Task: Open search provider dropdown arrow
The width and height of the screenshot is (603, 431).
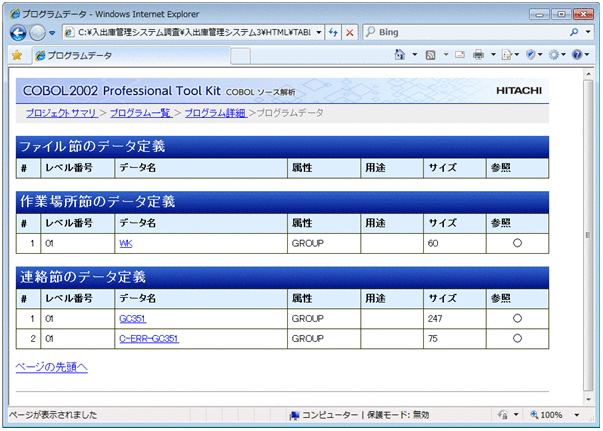Action: [x=588, y=32]
